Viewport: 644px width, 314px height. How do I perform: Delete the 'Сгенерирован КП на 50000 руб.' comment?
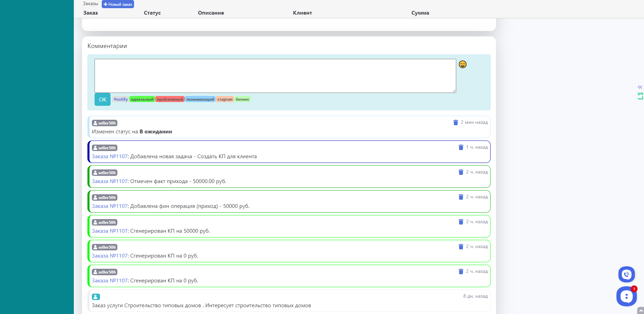[461, 222]
